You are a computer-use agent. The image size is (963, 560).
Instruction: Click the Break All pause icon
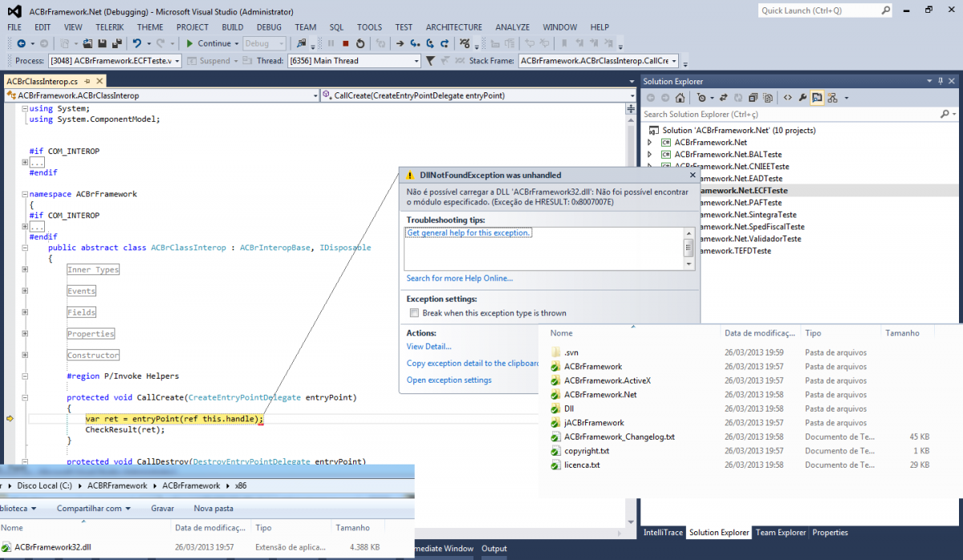click(x=331, y=43)
